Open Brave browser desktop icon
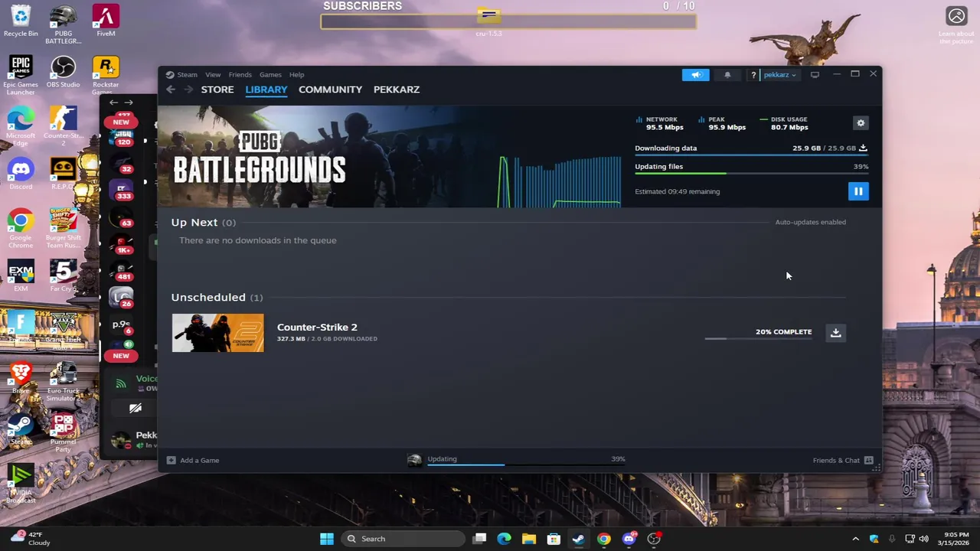The image size is (980, 551). (x=21, y=378)
